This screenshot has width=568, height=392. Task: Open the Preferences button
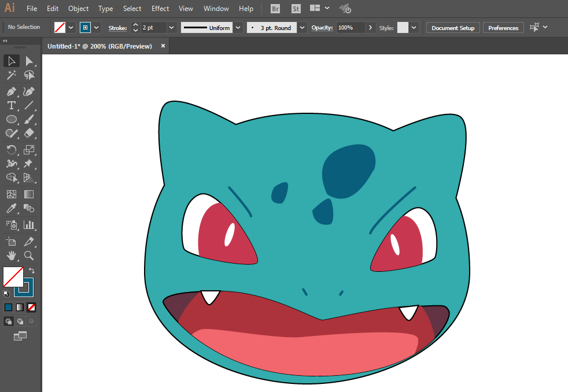click(503, 28)
